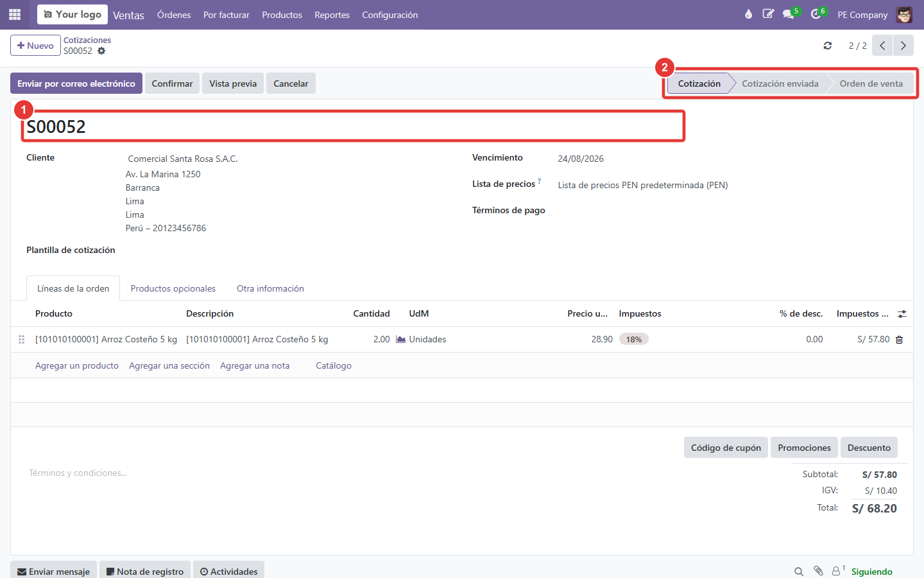The height and width of the screenshot is (578, 924).
Task: Open the Reportes menu
Action: pos(332,15)
